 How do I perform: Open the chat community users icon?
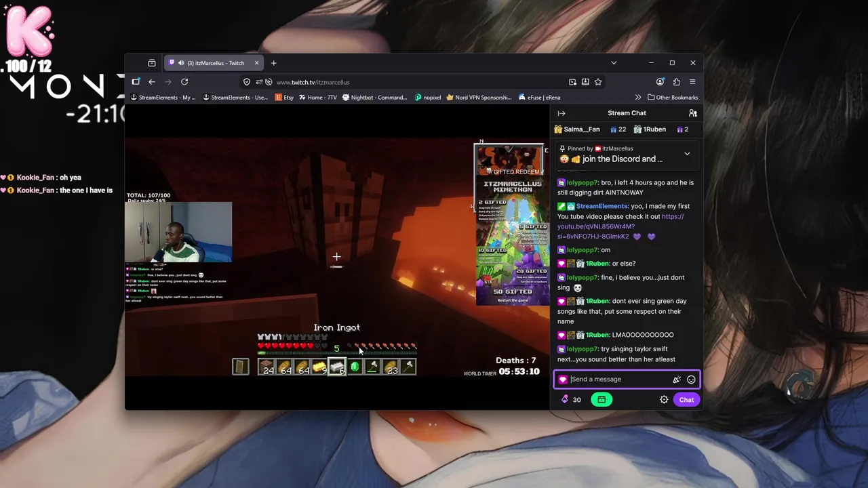pyautogui.click(x=692, y=113)
